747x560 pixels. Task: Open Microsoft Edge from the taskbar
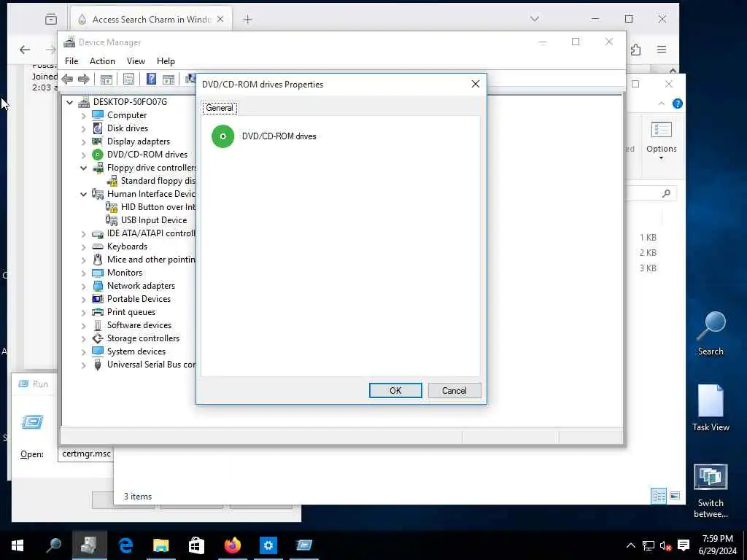point(125,545)
